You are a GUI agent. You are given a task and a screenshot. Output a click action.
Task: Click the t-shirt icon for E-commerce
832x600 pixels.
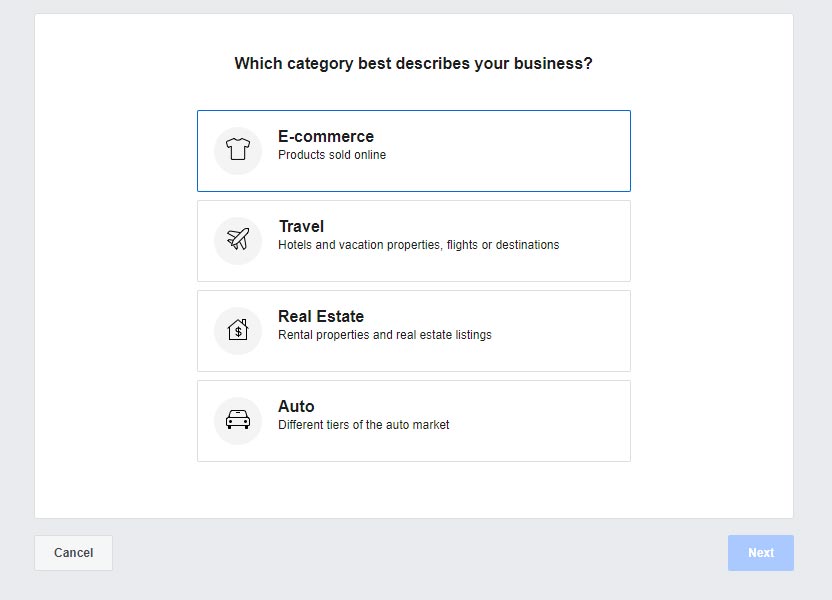coord(238,150)
